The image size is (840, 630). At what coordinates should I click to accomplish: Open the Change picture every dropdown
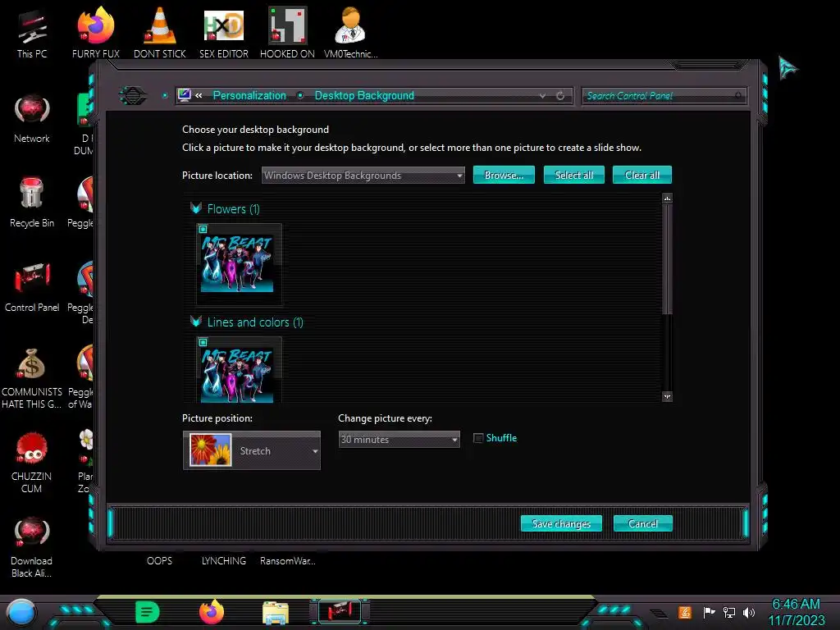pos(399,440)
